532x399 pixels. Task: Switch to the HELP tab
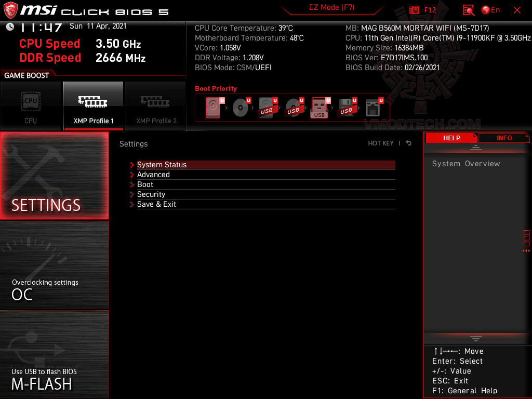(451, 138)
